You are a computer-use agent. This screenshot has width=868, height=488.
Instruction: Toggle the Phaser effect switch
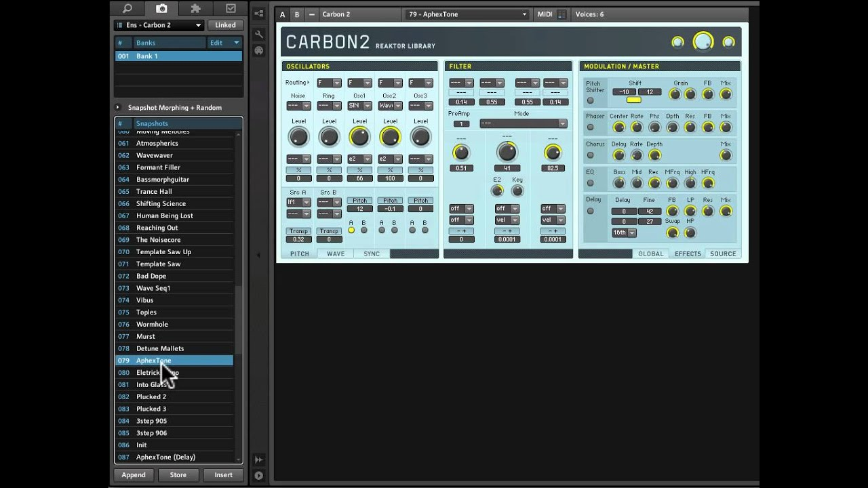pyautogui.click(x=590, y=127)
